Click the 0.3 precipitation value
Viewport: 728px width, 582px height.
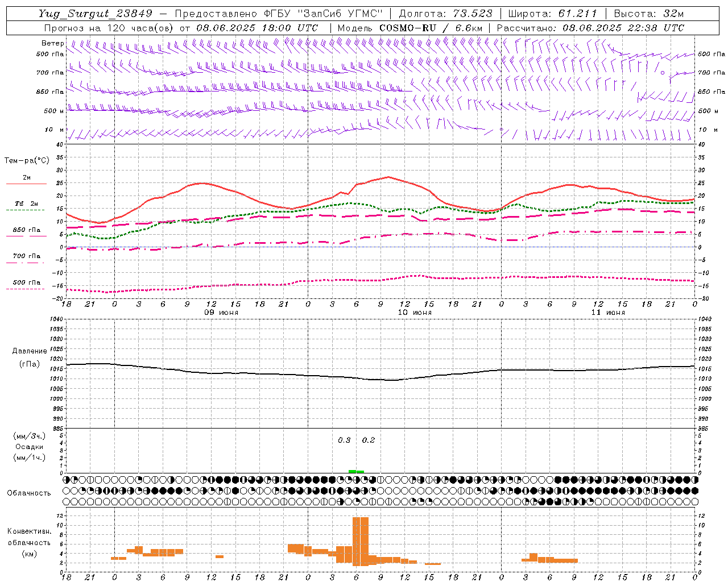[344, 440]
